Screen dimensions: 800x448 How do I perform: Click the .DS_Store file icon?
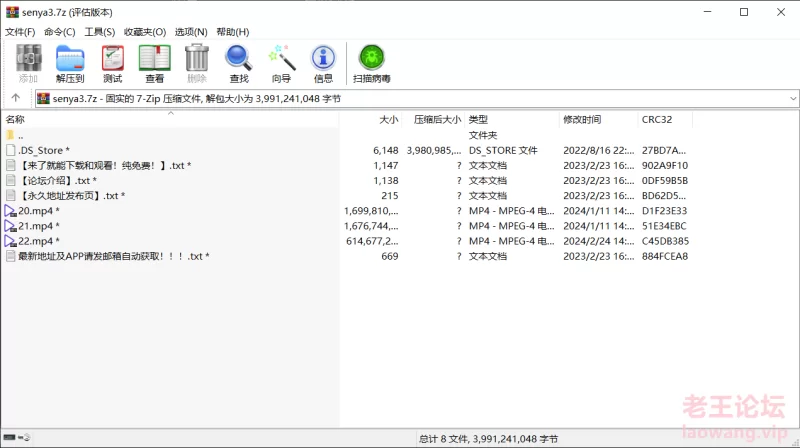coord(11,150)
